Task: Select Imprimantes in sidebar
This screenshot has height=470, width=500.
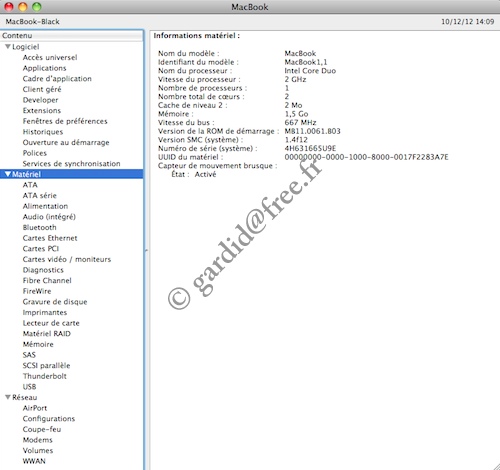Action: click(45, 312)
